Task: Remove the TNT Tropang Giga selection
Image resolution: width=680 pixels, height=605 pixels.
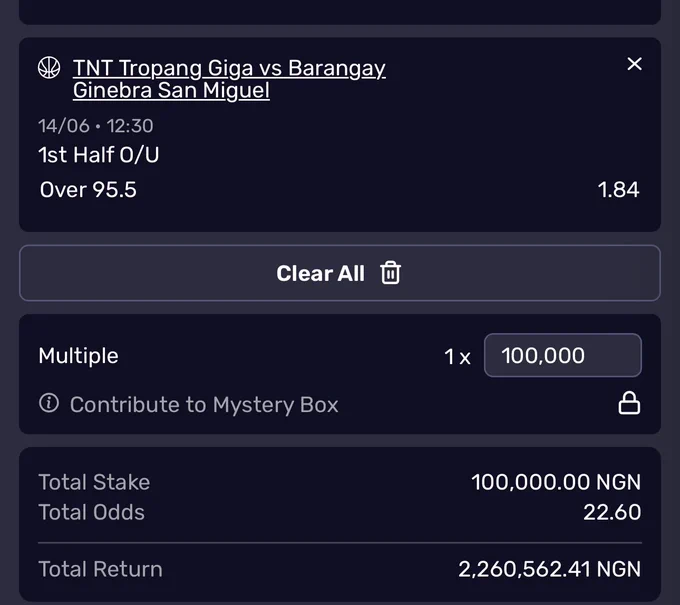Action: point(634,64)
